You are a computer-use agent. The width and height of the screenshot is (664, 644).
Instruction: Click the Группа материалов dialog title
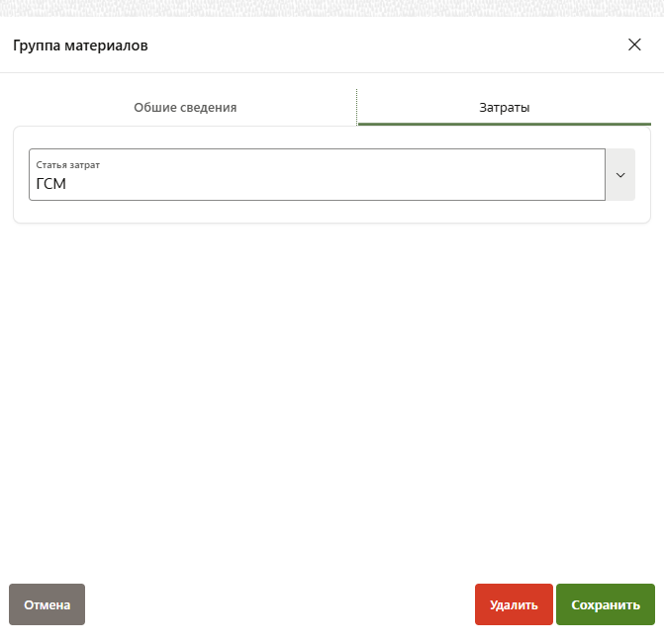click(x=80, y=46)
